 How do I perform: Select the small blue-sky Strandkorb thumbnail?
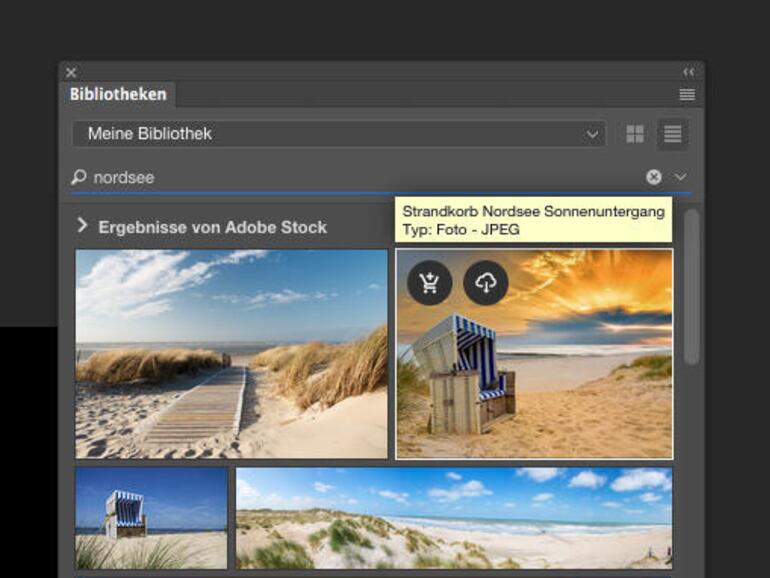point(151,518)
